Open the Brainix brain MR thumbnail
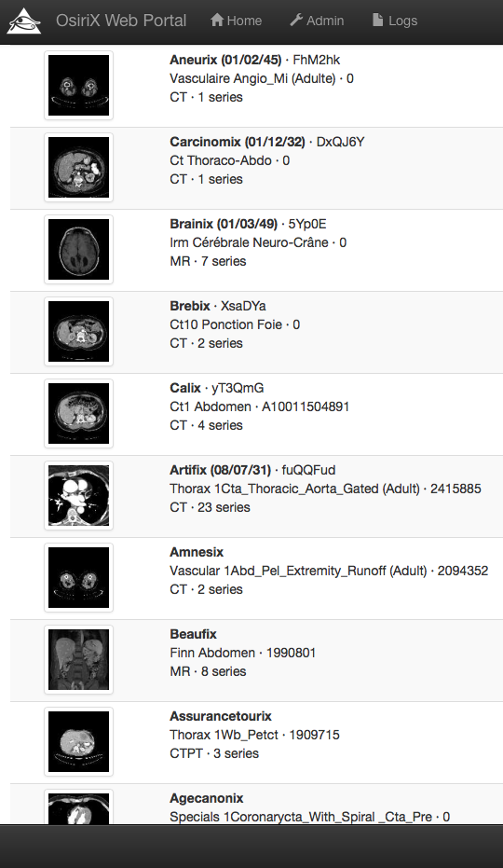Image resolution: width=503 pixels, height=868 pixels. pos(78,249)
